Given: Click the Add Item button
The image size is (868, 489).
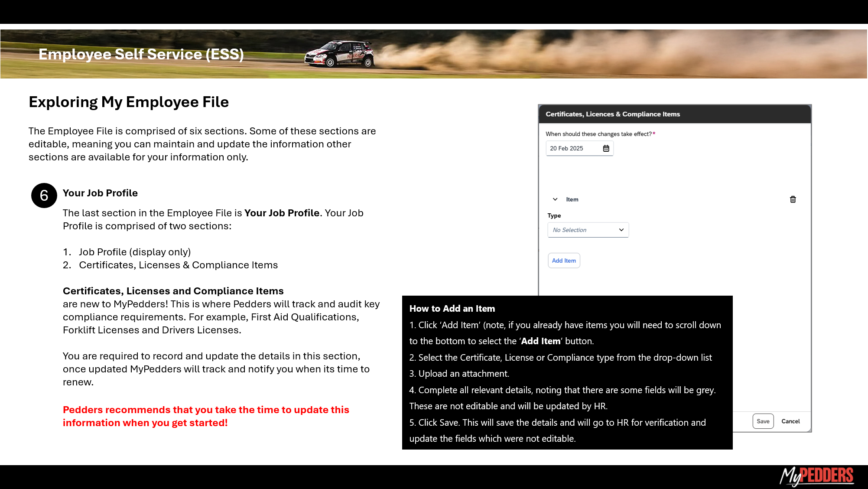Looking at the screenshot, I should (564, 261).
